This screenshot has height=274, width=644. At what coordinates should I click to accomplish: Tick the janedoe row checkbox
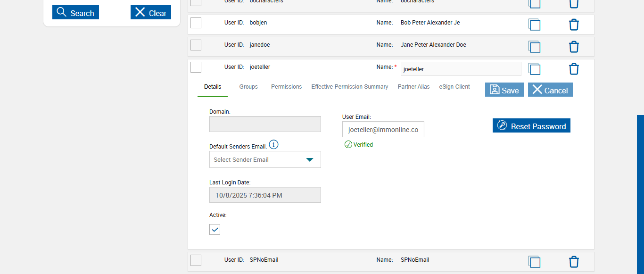click(x=196, y=45)
